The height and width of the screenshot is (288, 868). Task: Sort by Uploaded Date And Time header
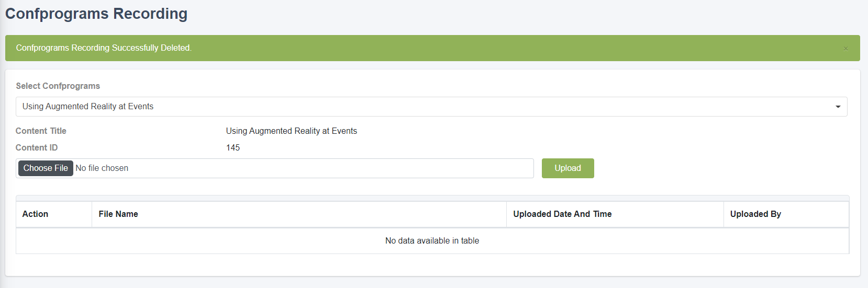click(615, 214)
